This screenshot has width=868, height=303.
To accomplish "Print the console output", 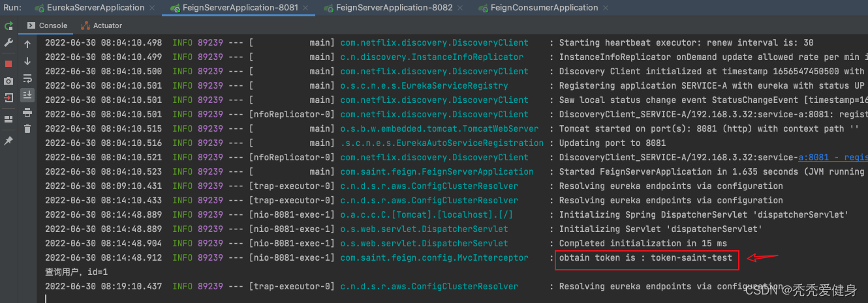I will [x=27, y=112].
